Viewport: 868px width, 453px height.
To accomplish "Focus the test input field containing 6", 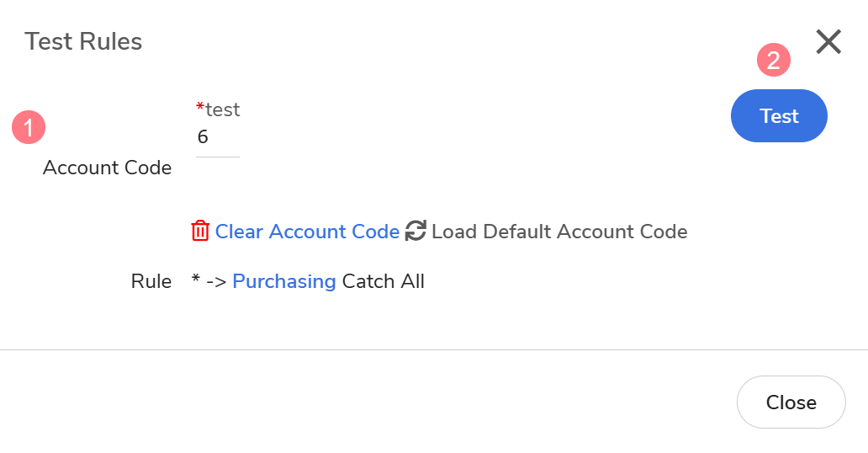I will click(x=217, y=137).
